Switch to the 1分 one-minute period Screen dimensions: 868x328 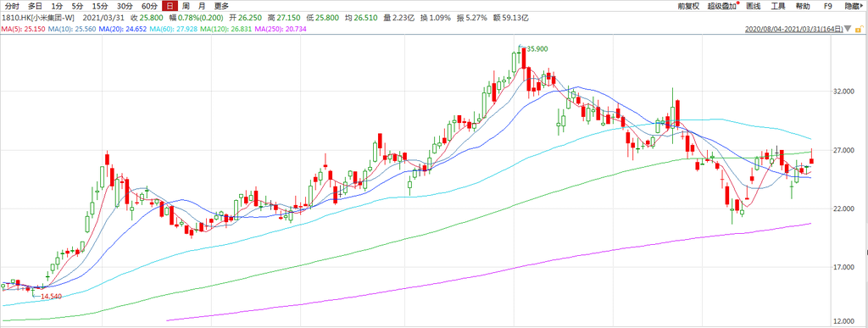click(x=57, y=7)
